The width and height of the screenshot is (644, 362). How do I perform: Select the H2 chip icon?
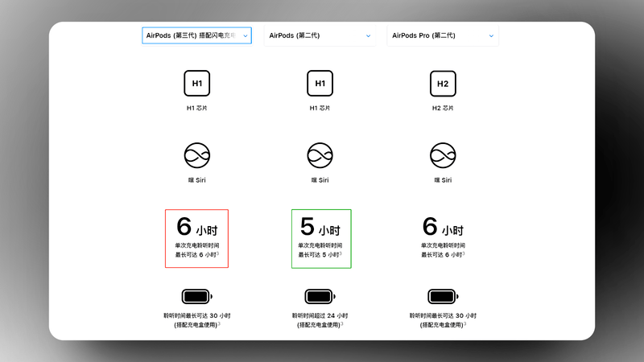point(443,84)
